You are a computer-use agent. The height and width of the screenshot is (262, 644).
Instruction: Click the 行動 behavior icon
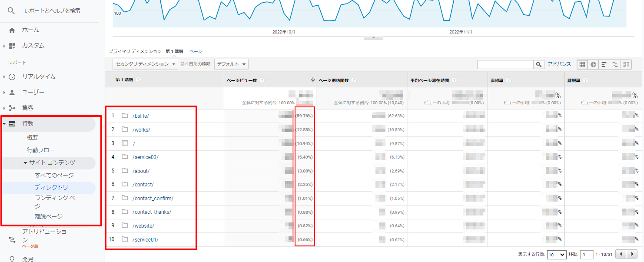point(12,124)
